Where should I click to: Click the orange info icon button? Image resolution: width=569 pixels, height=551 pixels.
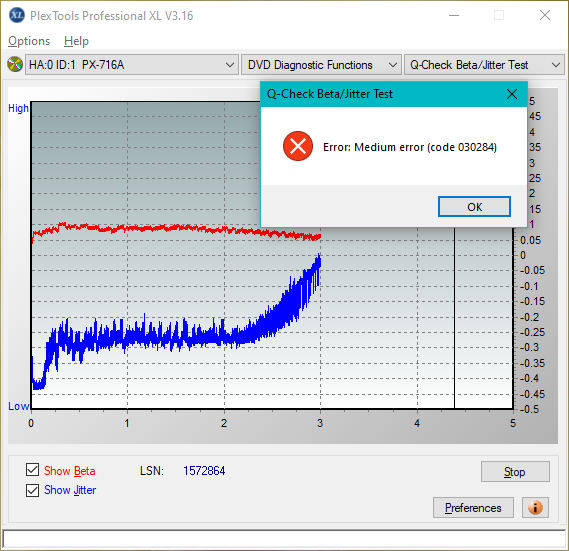(535, 507)
